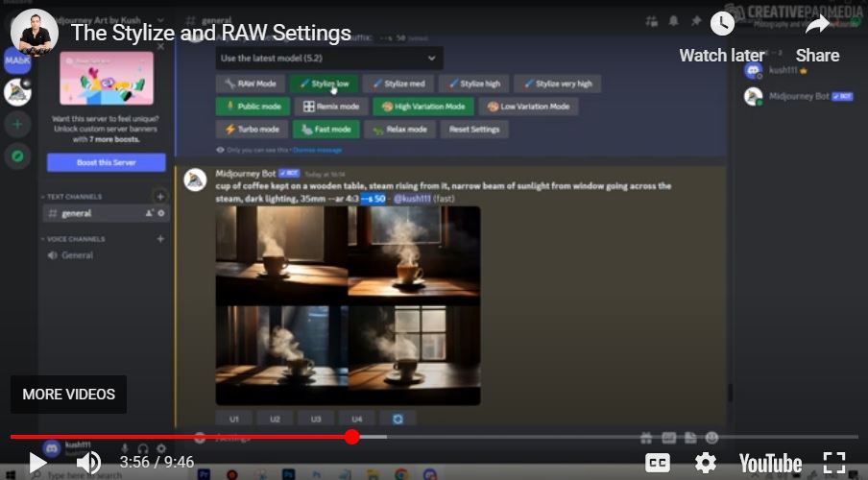Toggle Public mode button
This screenshot has height=480, width=868.
click(253, 107)
